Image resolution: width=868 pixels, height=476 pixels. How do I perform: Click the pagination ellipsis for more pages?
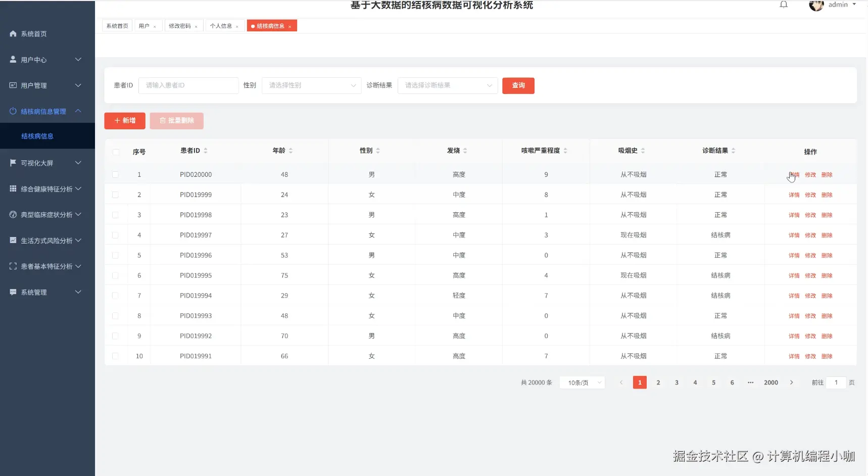click(751, 383)
